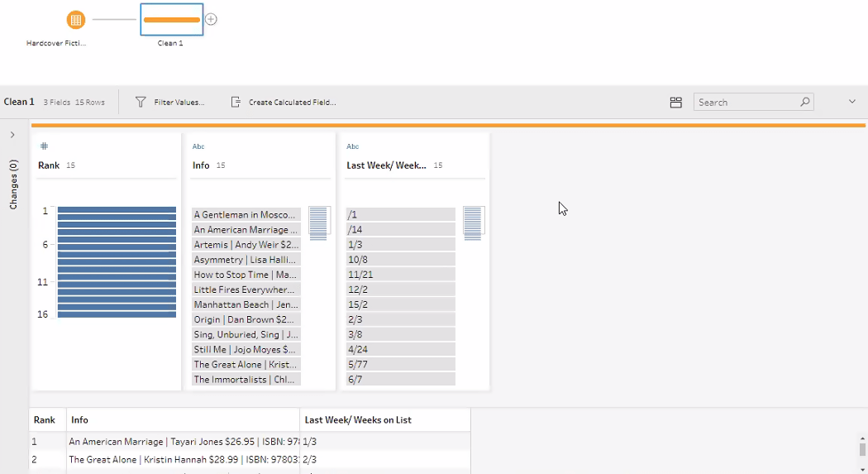This screenshot has width=868, height=474.
Task: Select value /14 in Last Week field
Action: coord(401,229)
